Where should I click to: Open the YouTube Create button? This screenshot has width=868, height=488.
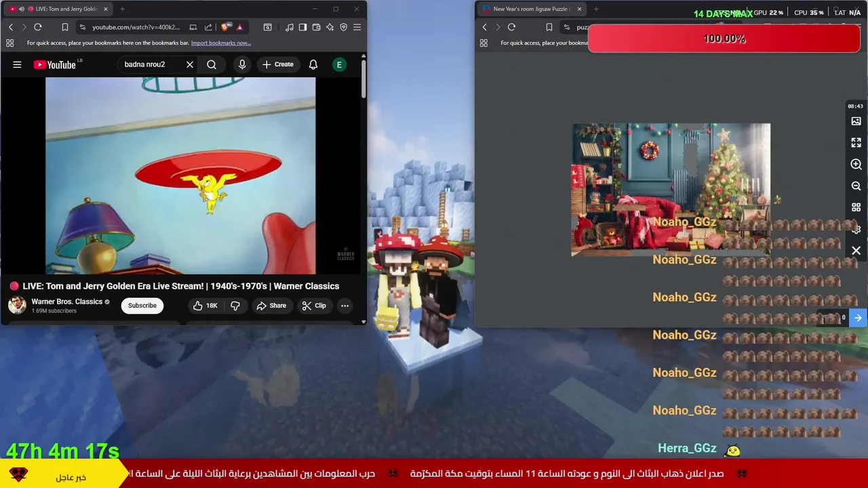tap(278, 64)
